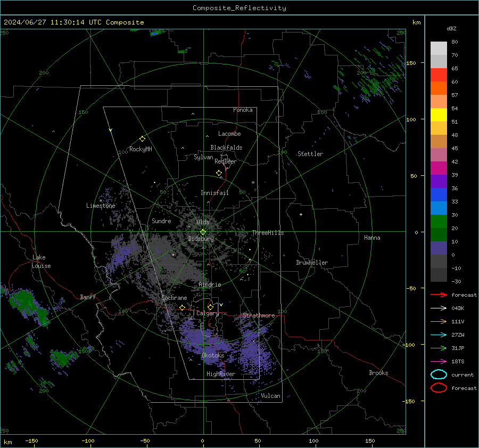
Task: Click the Drumheller city label
Action: coord(312,263)
